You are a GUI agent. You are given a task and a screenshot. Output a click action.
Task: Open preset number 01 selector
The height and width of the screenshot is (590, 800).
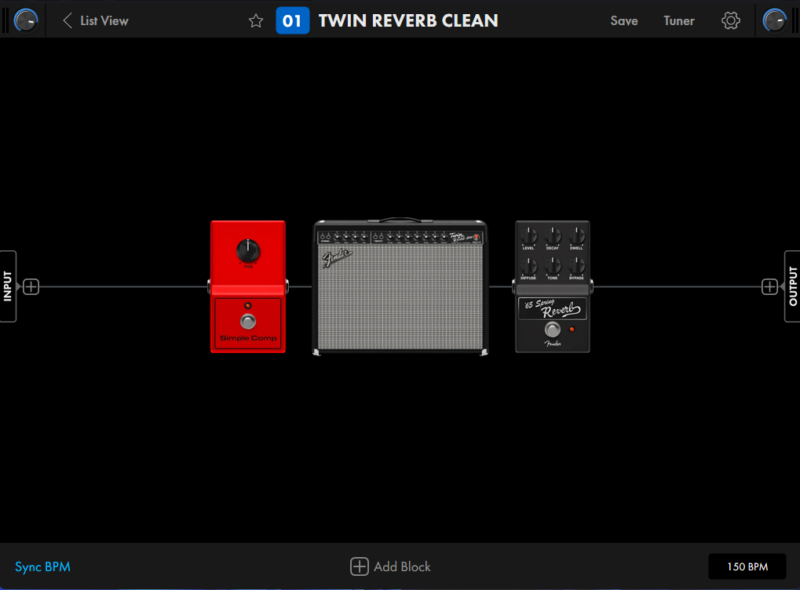coord(292,21)
